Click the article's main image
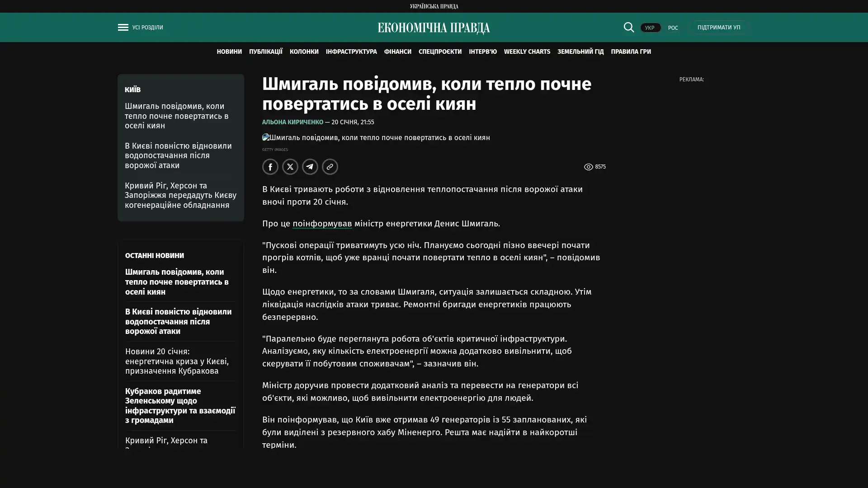868x488 pixels. (x=376, y=137)
